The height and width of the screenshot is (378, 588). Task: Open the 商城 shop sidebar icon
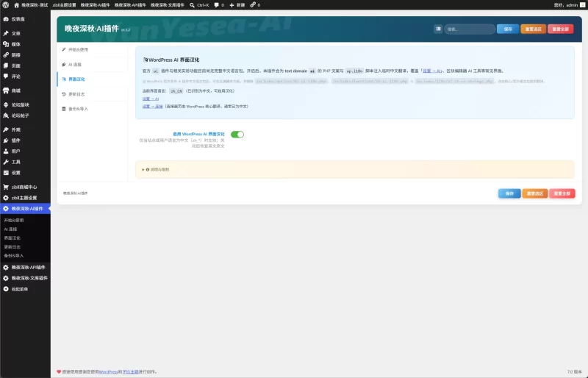pos(6,90)
